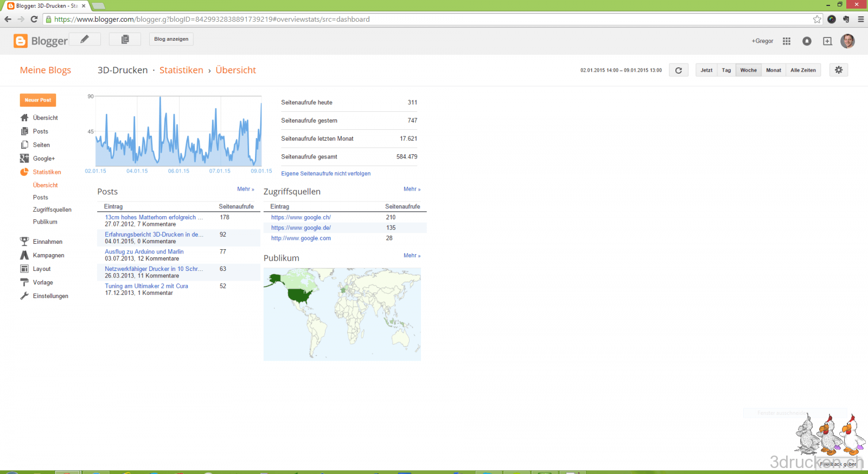Open settings gear in stats header
868x474 pixels.
839,70
